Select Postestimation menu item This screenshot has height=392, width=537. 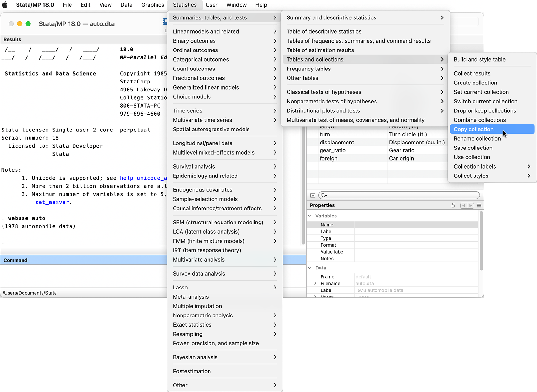tap(225, 371)
